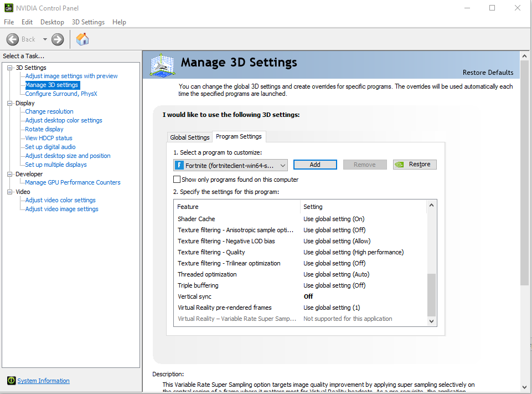Collapse the Developer tree node
This screenshot has width=532, height=394.
click(x=10, y=174)
